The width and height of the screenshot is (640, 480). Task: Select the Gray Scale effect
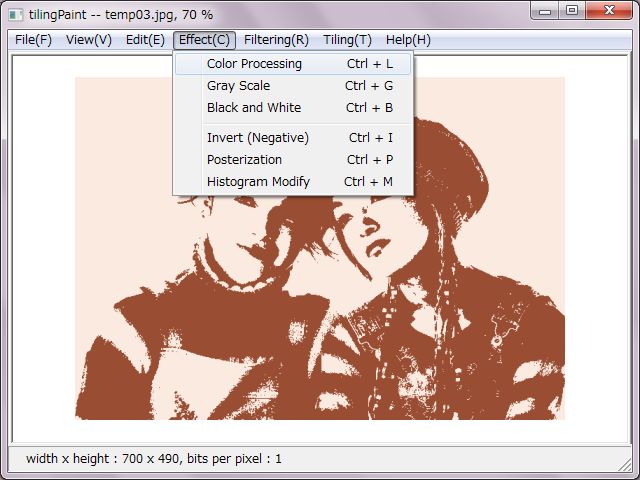pyautogui.click(x=293, y=86)
